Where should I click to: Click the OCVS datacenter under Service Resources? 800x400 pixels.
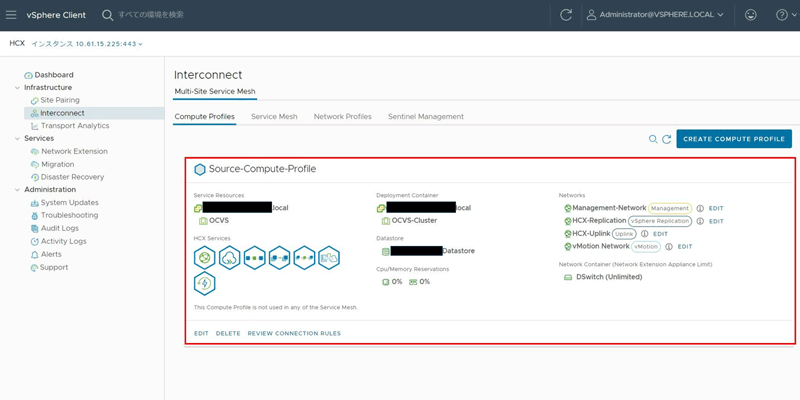click(214, 221)
